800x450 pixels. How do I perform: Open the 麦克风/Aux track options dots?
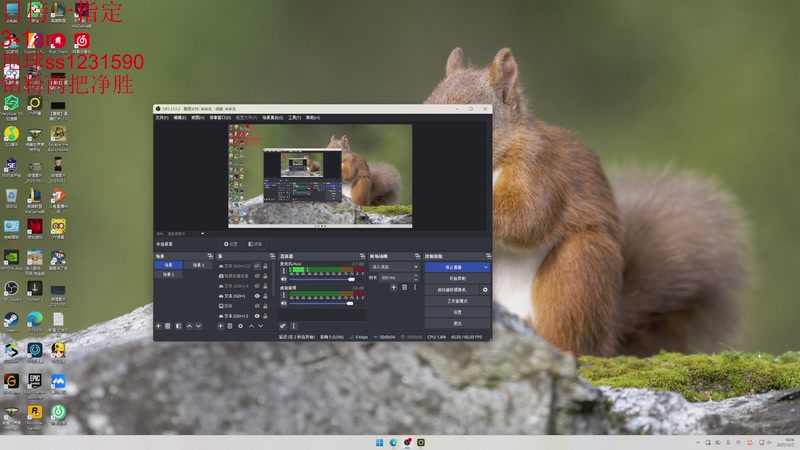click(284, 270)
